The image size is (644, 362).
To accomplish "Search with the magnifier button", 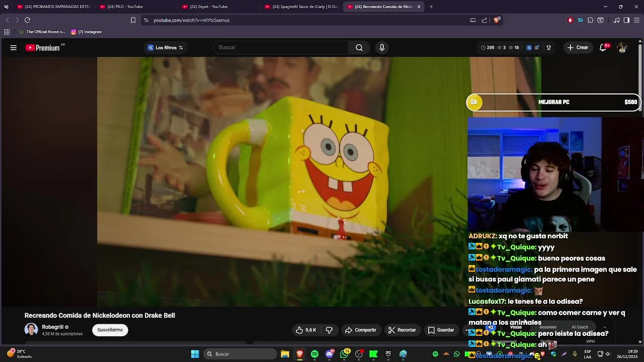I will pos(359,48).
